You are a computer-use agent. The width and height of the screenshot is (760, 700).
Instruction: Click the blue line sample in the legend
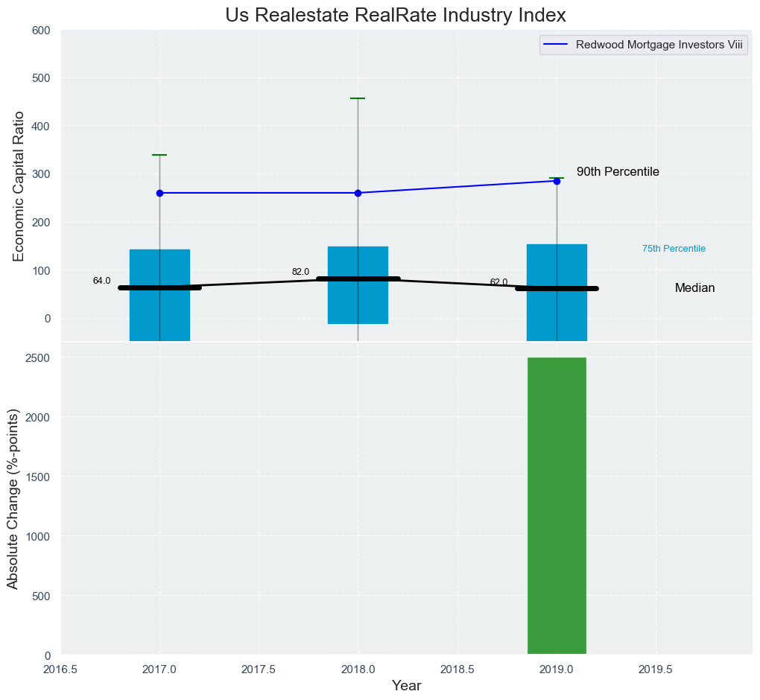click(557, 45)
